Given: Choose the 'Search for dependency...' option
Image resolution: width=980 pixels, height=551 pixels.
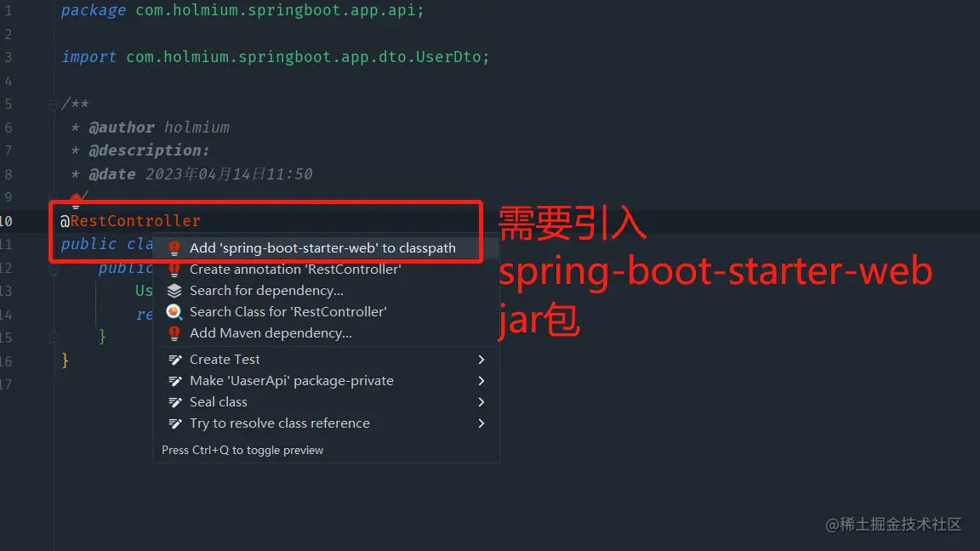Looking at the screenshot, I should [x=265, y=290].
